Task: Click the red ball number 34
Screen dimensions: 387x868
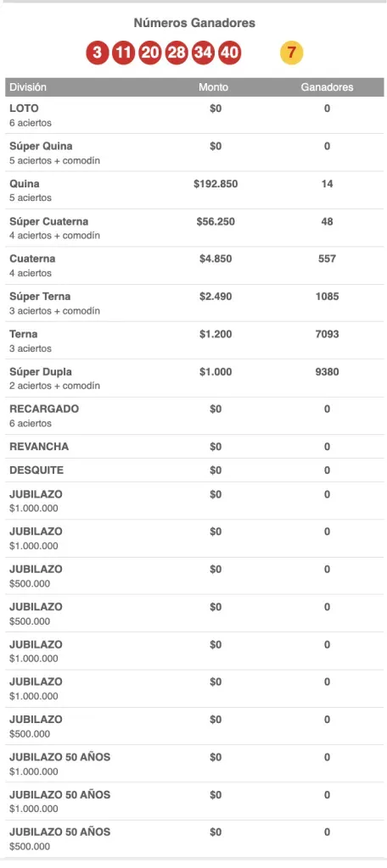Action: [x=203, y=53]
